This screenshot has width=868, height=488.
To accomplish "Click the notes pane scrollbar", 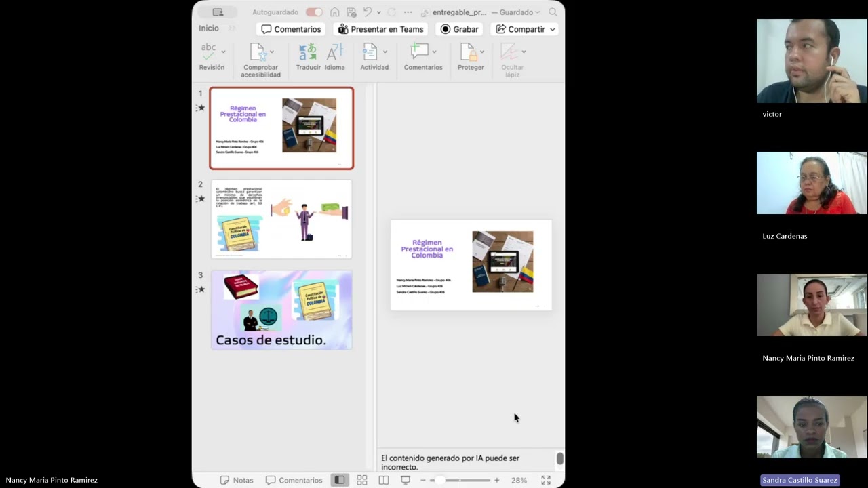I will coord(560,459).
